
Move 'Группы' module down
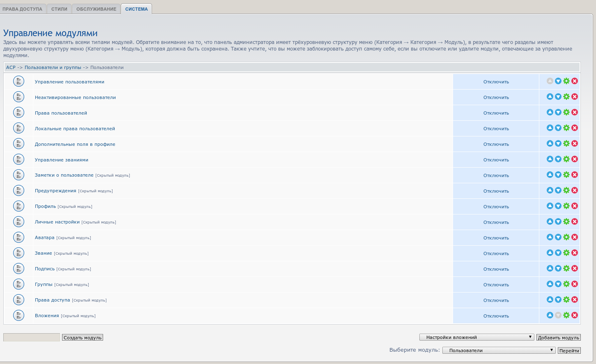(x=558, y=284)
